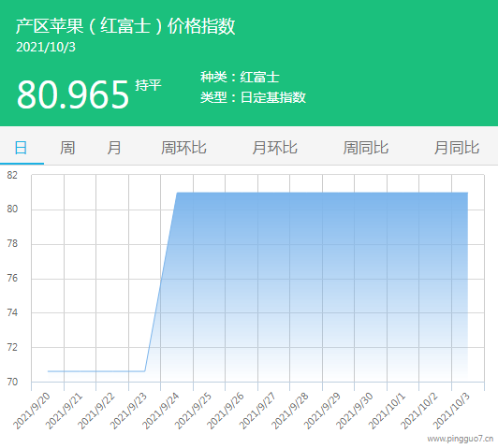This screenshot has width=498, height=448.
Task: Select the 月 monthly tab
Action: click(113, 148)
